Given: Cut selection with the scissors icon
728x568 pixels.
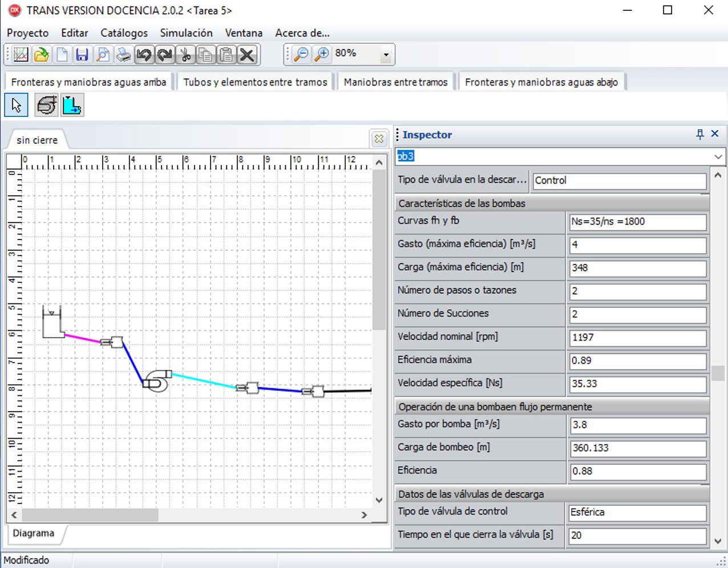Looking at the screenshot, I should [x=185, y=55].
